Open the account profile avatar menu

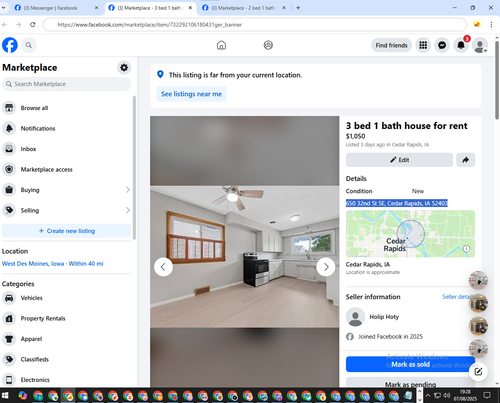click(x=480, y=45)
